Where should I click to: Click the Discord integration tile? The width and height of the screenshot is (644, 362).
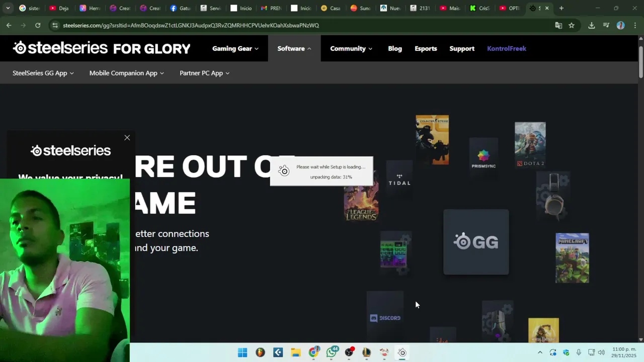click(x=385, y=315)
